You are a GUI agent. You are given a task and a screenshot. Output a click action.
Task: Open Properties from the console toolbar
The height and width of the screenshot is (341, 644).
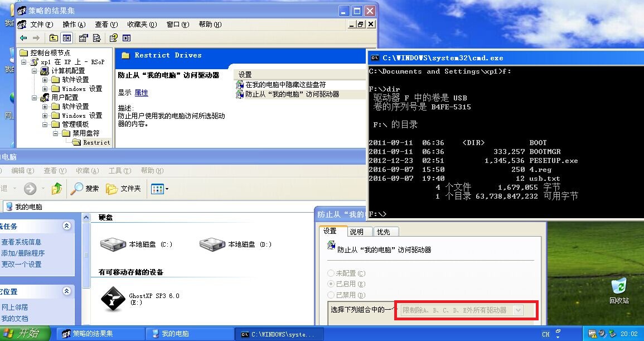coord(84,39)
